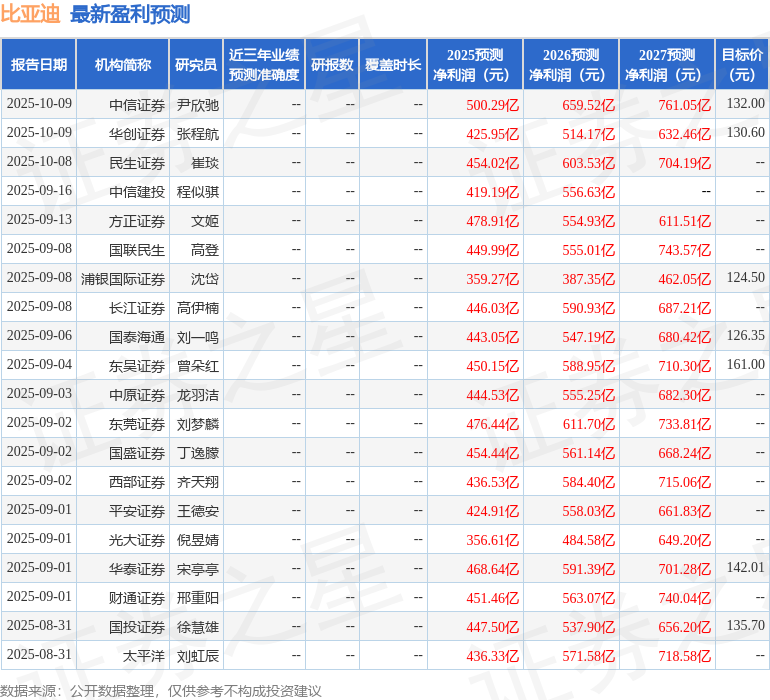Click the 数据来源 footer disclaimer text
The height and width of the screenshot is (700, 770).
click(161, 691)
